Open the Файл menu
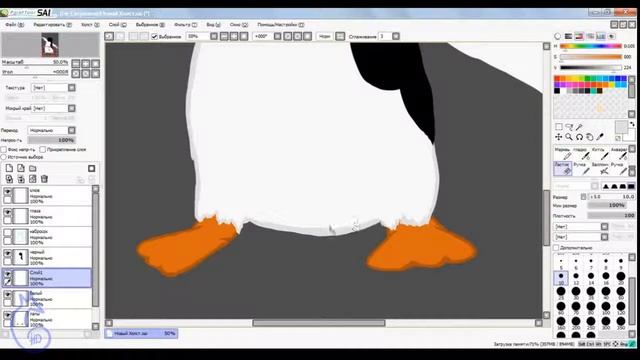 coord(14,25)
